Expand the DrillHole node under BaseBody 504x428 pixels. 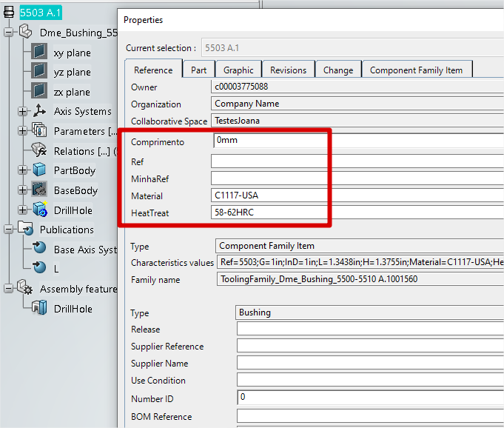(x=22, y=210)
